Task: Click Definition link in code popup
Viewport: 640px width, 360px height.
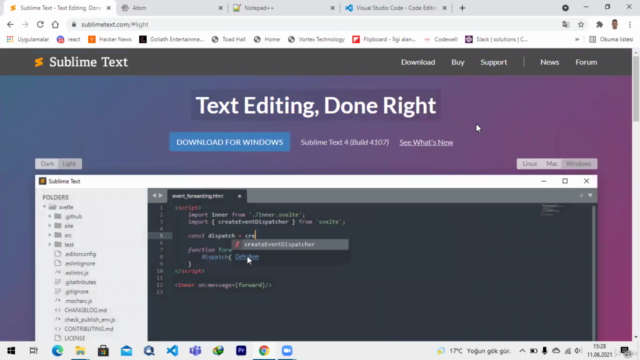Action: pyautogui.click(x=247, y=257)
